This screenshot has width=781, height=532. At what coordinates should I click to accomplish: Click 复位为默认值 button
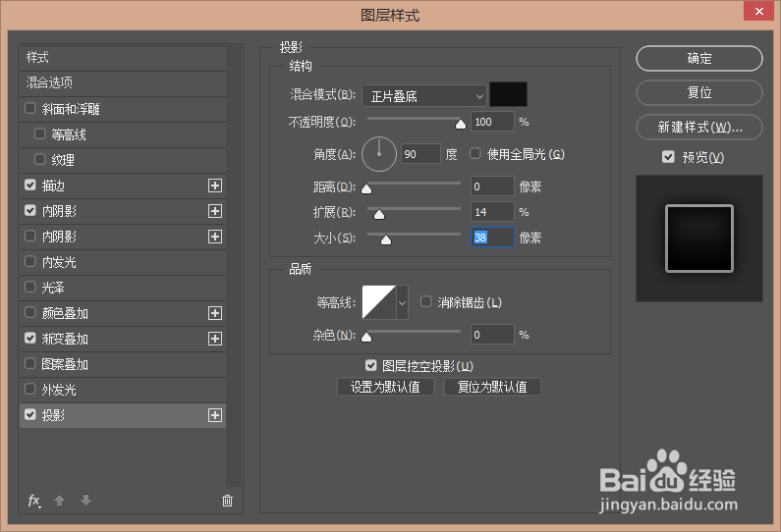pos(492,387)
